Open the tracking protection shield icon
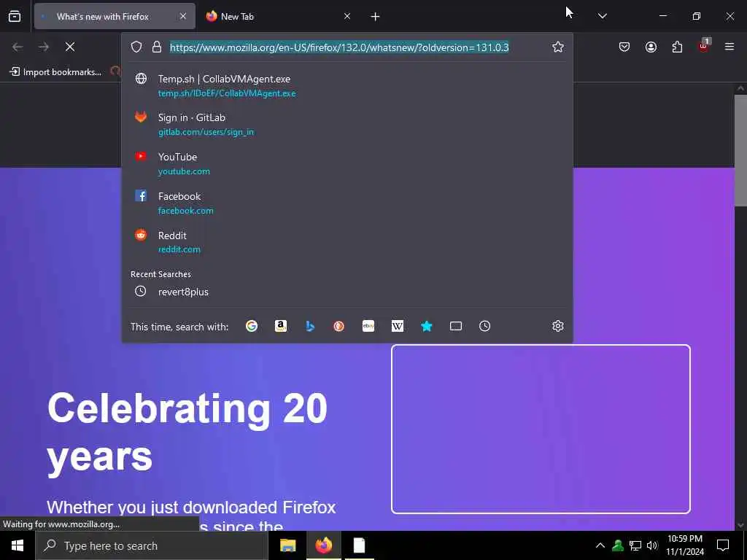747x560 pixels. 136,47
